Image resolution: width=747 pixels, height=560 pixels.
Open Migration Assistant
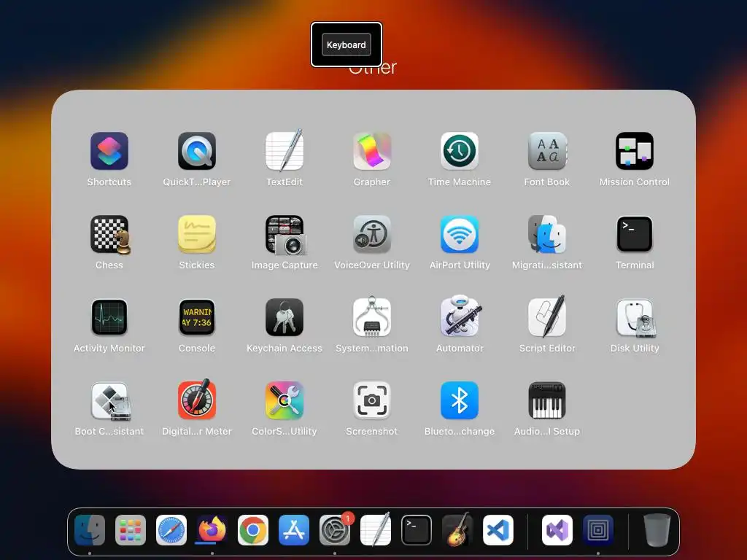click(x=547, y=234)
